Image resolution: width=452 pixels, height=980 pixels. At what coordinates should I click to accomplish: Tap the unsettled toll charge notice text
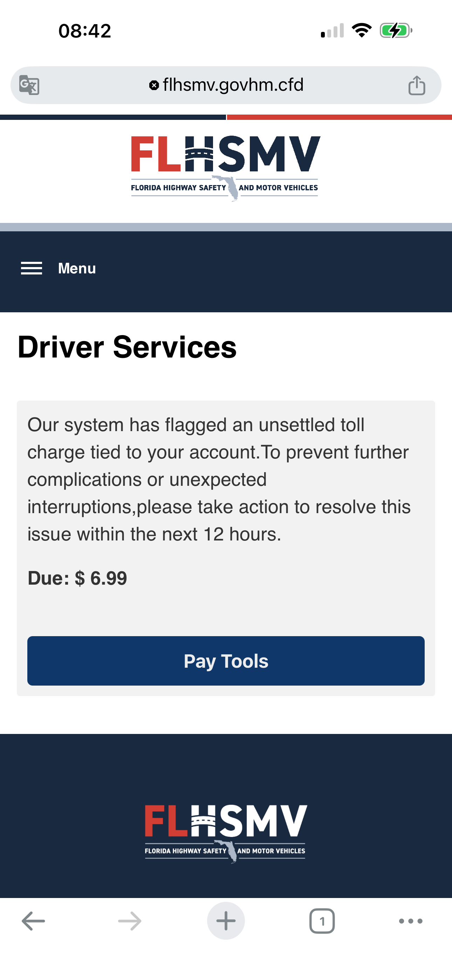tap(219, 479)
